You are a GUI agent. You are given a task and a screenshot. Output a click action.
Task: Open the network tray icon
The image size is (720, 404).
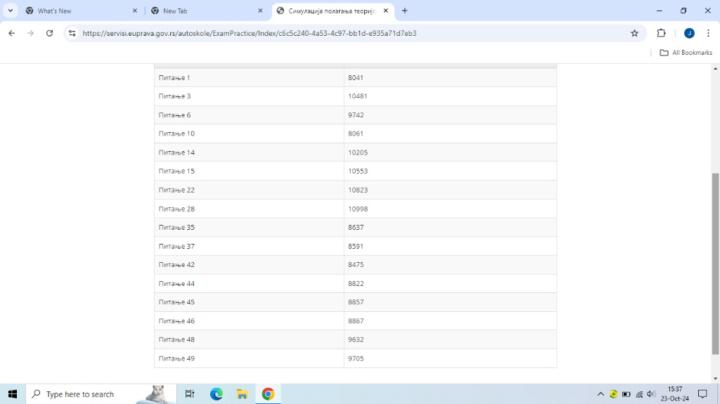click(x=639, y=394)
